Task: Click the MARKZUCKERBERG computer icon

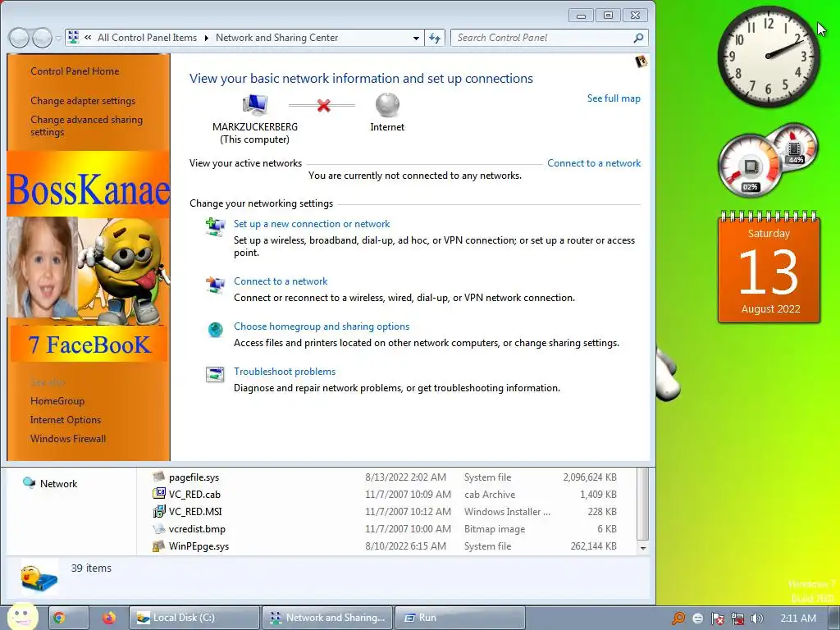Action: [x=255, y=104]
